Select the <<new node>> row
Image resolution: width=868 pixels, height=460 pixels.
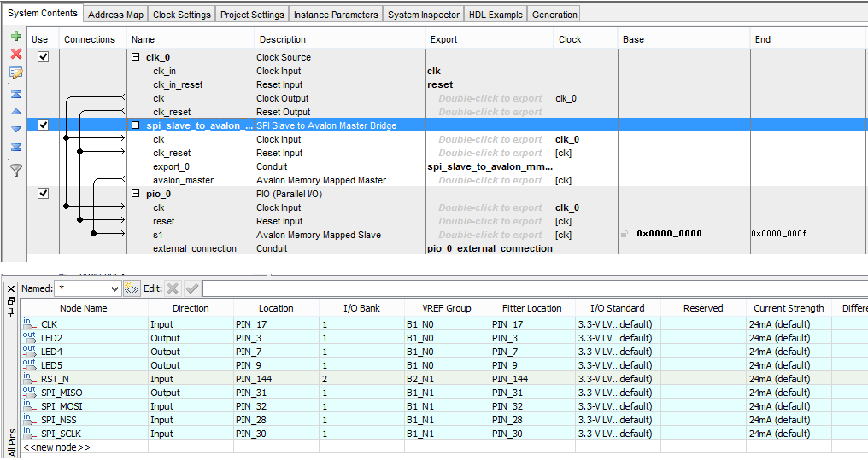click(x=56, y=447)
